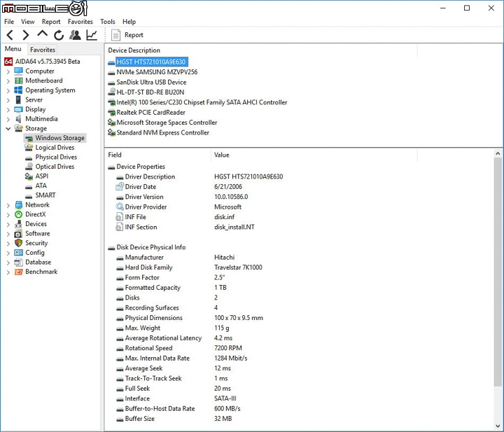
Task: Expand the Computer tree node
Action: (8, 71)
